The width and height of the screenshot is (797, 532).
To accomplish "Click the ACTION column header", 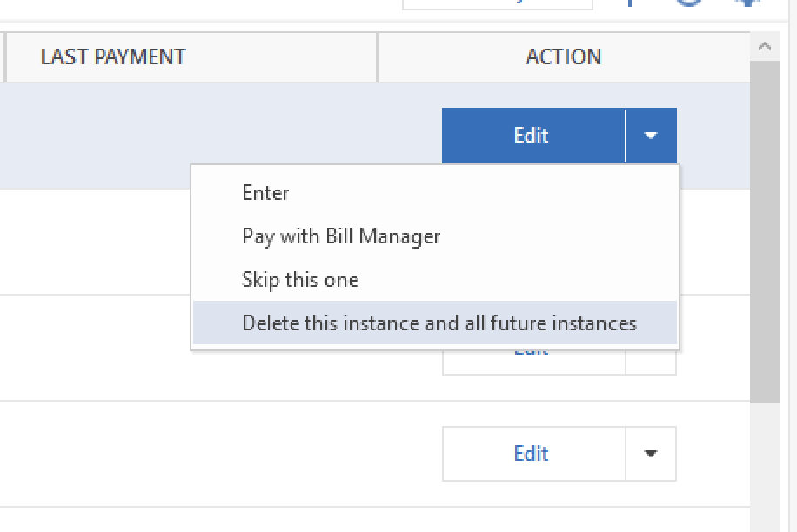I will click(x=564, y=57).
